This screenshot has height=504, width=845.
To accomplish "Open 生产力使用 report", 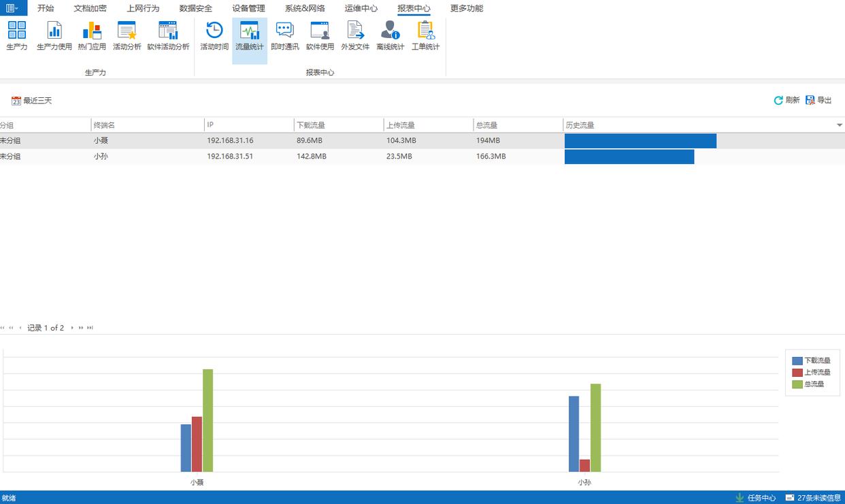I will coord(54,35).
